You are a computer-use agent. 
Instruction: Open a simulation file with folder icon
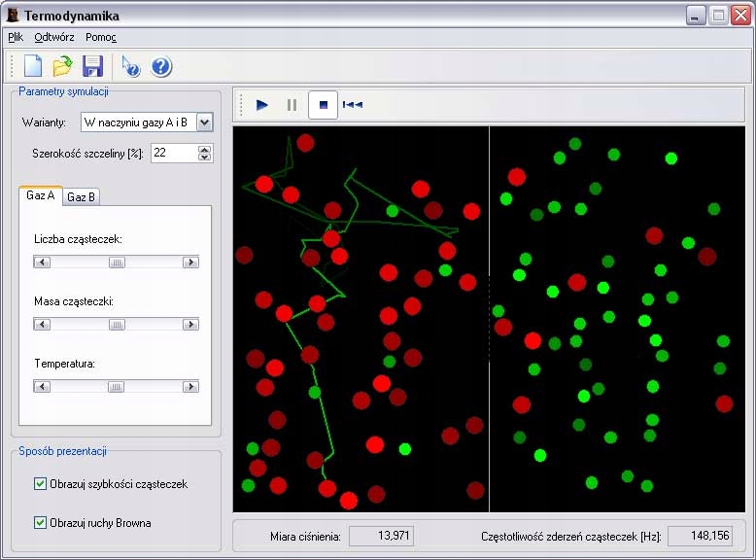pyautogui.click(x=62, y=66)
